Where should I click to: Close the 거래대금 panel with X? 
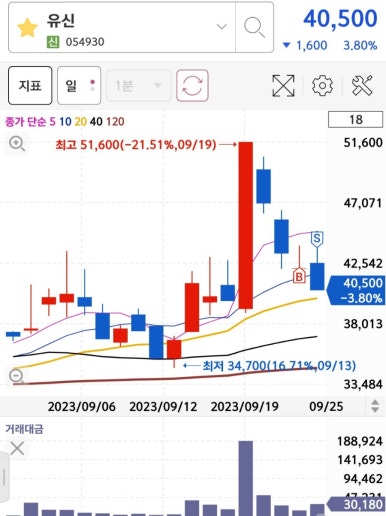coord(17,448)
